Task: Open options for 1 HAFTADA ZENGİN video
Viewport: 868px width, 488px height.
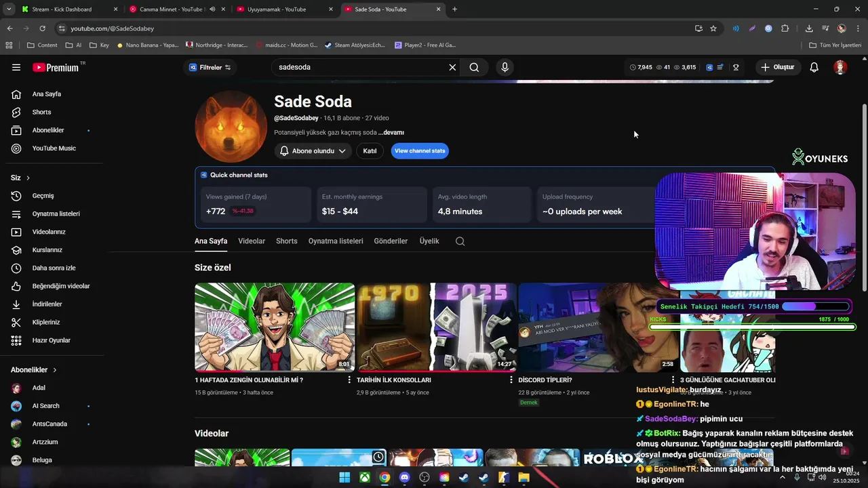Action: 349,380
